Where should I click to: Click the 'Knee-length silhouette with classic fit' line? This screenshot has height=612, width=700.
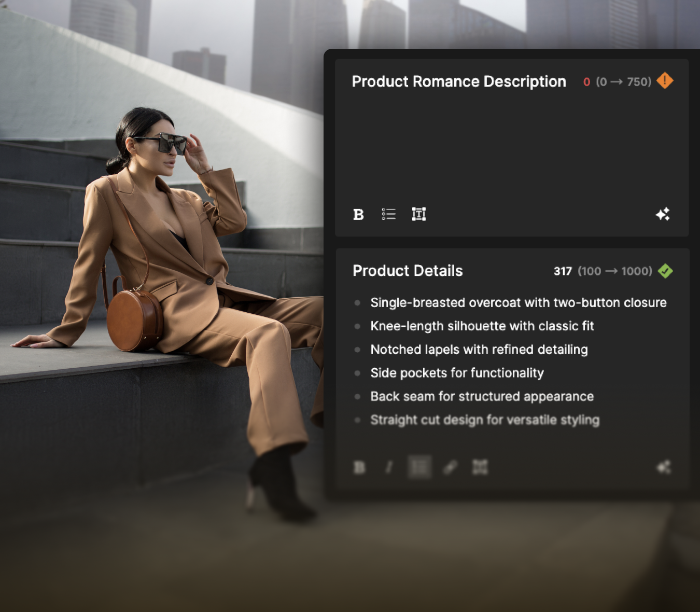pos(482,326)
